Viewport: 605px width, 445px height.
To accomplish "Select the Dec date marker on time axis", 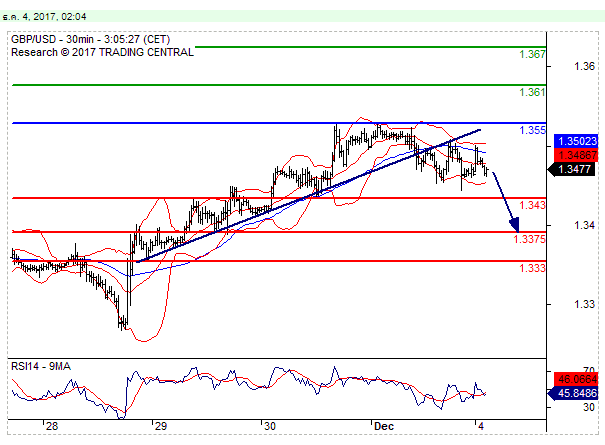I will (384, 425).
